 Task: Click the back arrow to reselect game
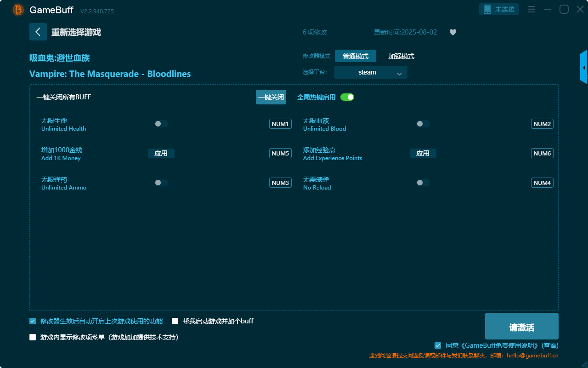tap(38, 32)
